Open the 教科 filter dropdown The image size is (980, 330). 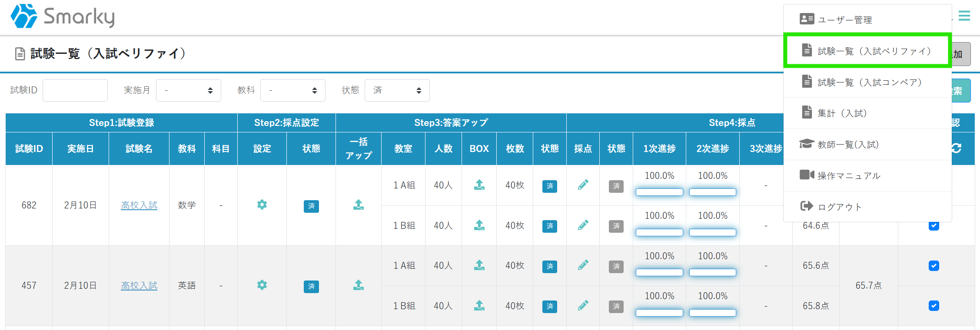click(292, 90)
